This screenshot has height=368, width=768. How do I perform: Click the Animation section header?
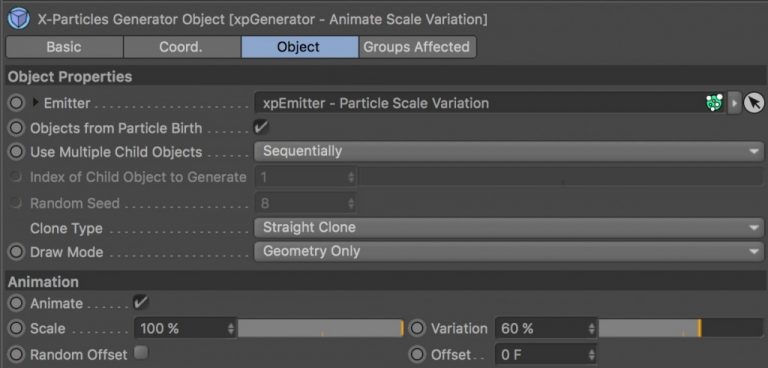click(x=386, y=282)
